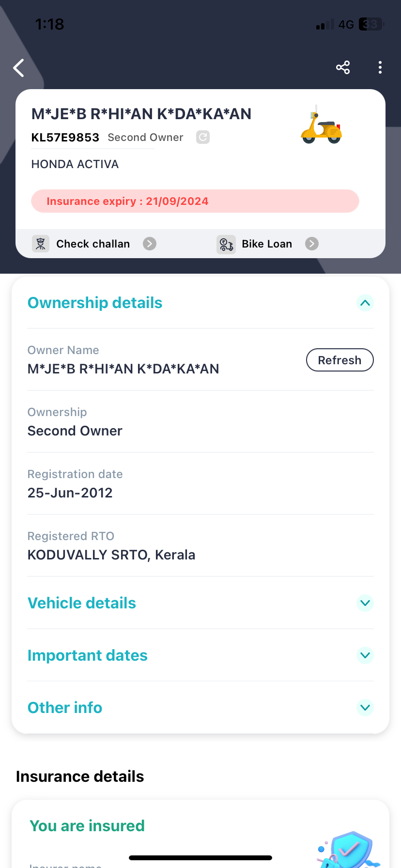This screenshot has height=868, width=401.
Task: Tap arrow next to Check challan
Action: (150, 244)
